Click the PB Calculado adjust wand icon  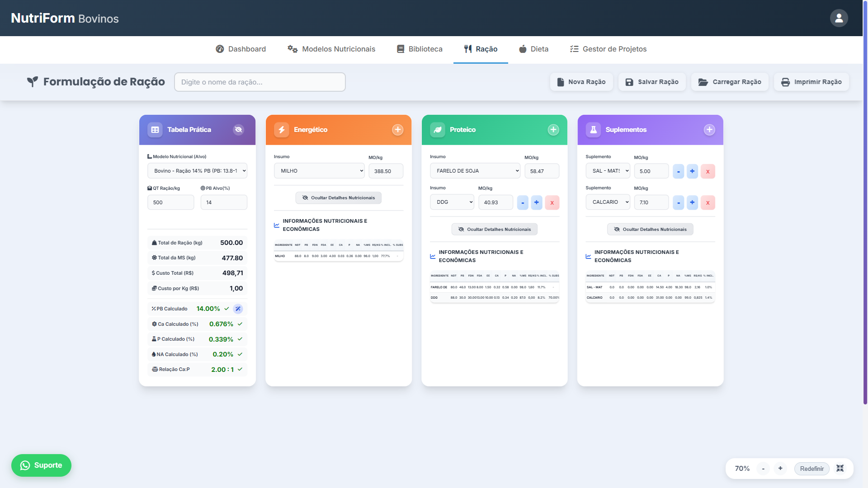238,309
